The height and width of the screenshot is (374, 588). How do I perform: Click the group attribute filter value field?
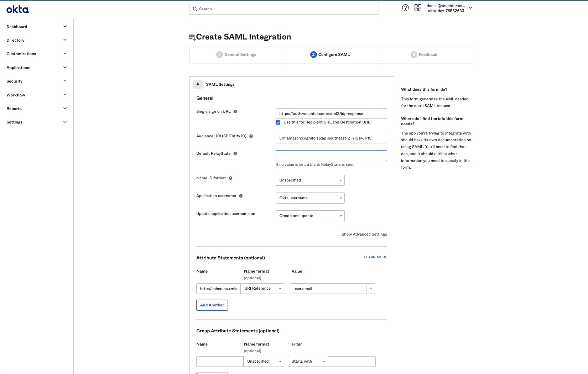[352, 362]
